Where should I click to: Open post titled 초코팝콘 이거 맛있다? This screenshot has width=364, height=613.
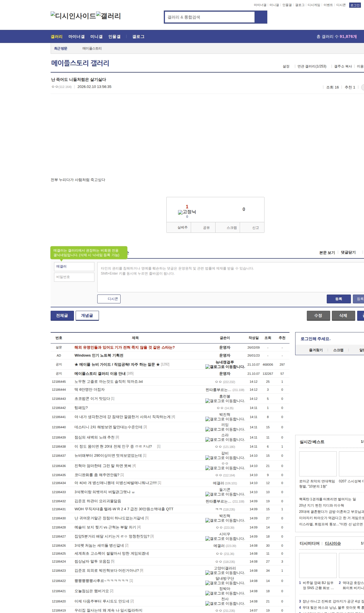(92, 399)
